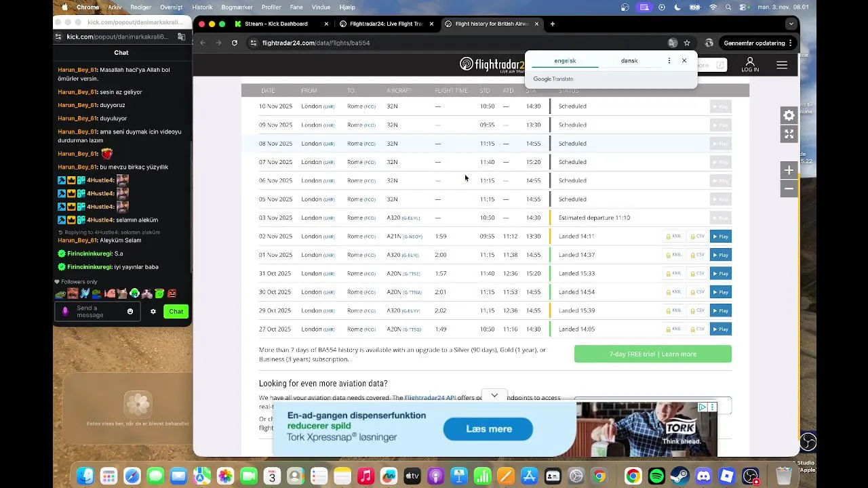Open the Profiler menu in menu bar

(271, 7)
